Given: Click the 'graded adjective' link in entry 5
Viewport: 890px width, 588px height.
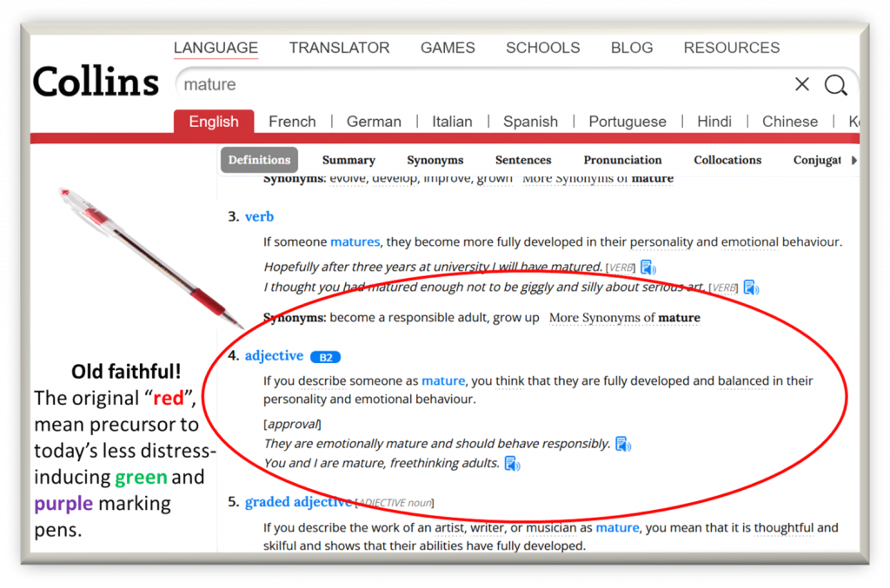Looking at the screenshot, I should pos(298,502).
